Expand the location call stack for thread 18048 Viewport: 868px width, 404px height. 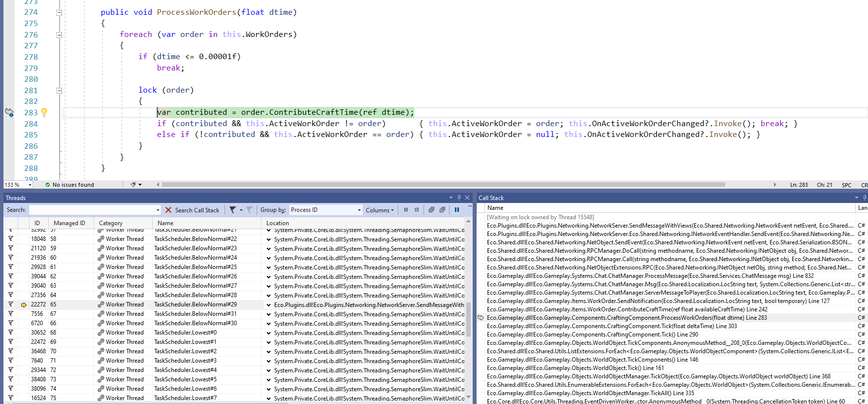(269, 239)
